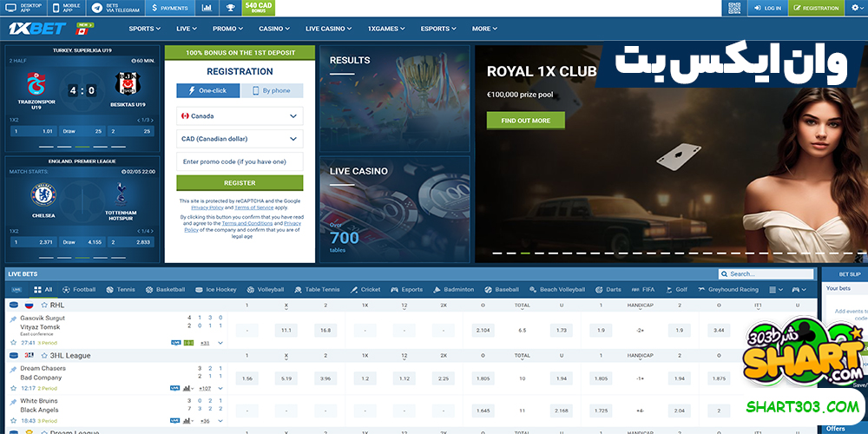This screenshot has width=868, height=434.
Task: Open the Results tile
Action: (x=395, y=99)
